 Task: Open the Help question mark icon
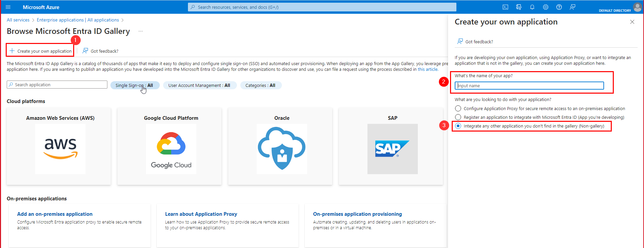point(559,7)
